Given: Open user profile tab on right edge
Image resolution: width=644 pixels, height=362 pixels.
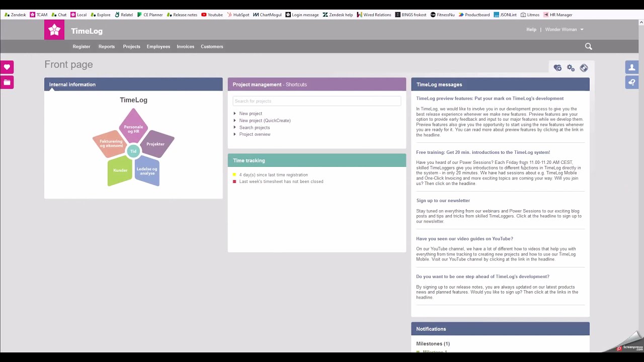Looking at the screenshot, I should point(632,67).
